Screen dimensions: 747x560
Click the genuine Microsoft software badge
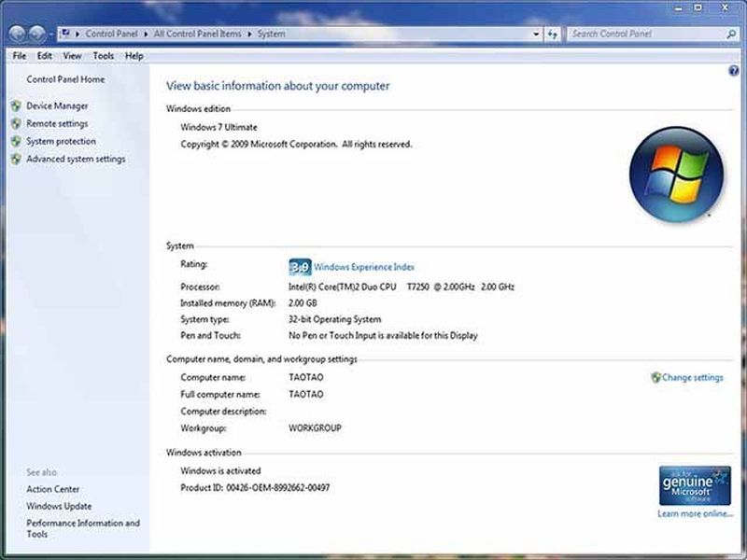[695, 485]
